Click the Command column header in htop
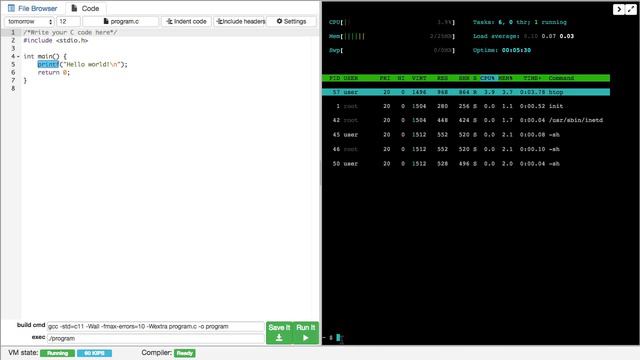This screenshot has width=640, height=360. 561,78
